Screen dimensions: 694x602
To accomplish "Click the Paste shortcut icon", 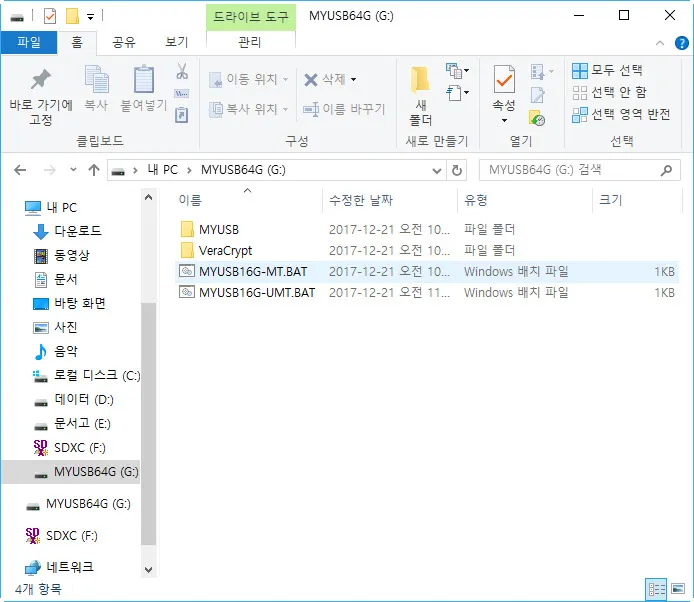I will coord(182,115).
